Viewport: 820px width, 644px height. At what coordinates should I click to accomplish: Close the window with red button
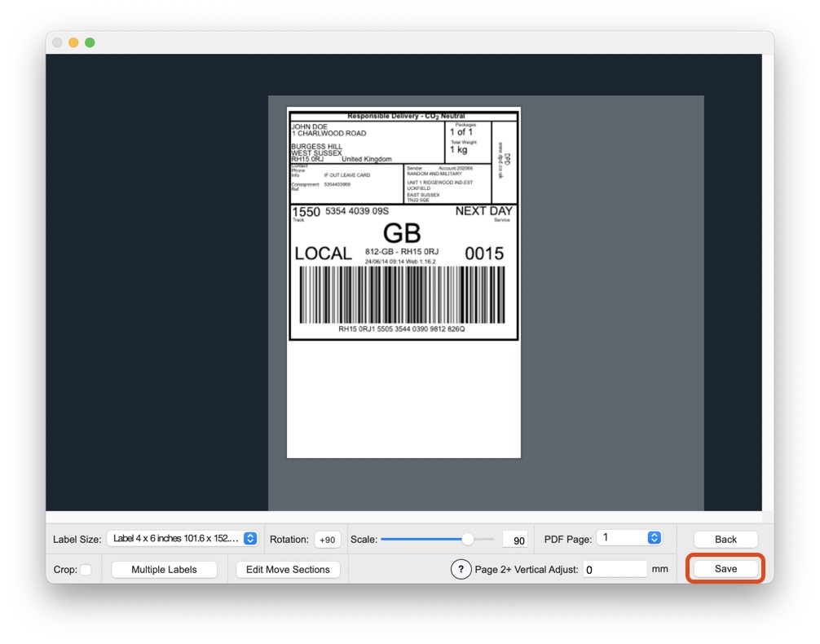pos(57,42)
